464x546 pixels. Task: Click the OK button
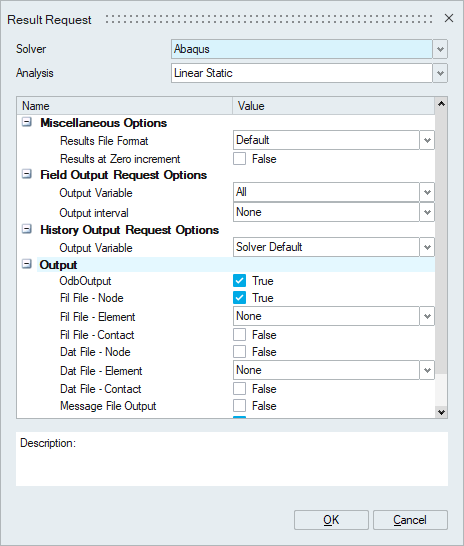331,520
